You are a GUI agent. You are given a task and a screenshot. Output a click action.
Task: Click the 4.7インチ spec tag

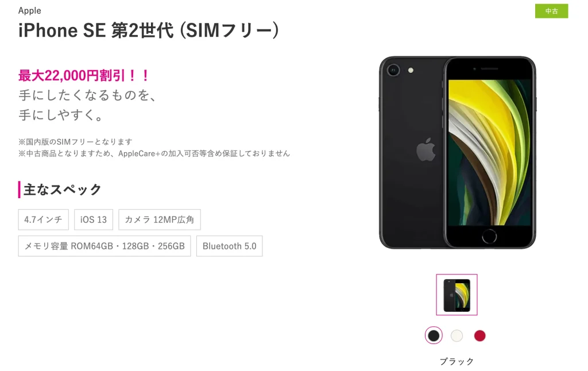[44, 219]
